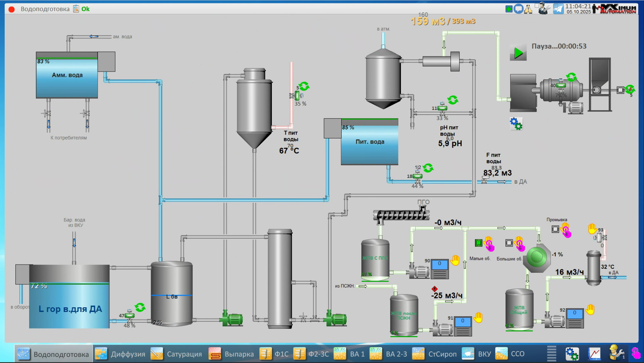Open the chat bubble messages icon
This screenshot has height=363, width=644.
(518, 9)
